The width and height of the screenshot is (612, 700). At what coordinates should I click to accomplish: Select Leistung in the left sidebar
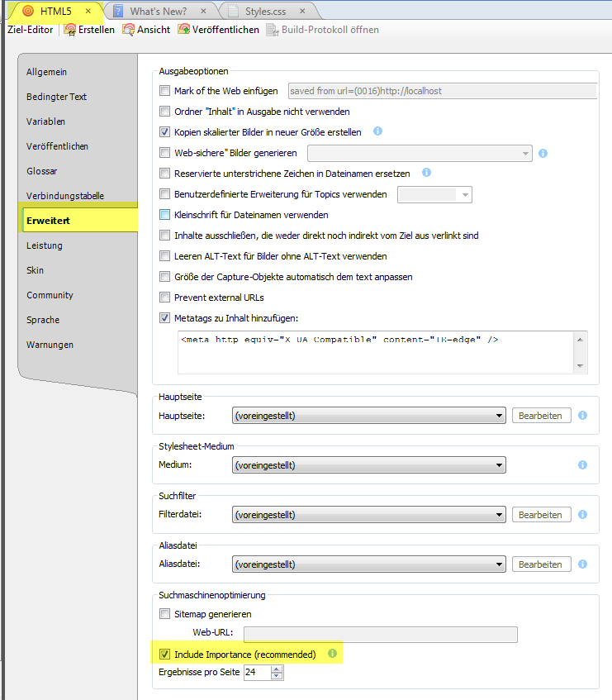click(x=45, y=245)
